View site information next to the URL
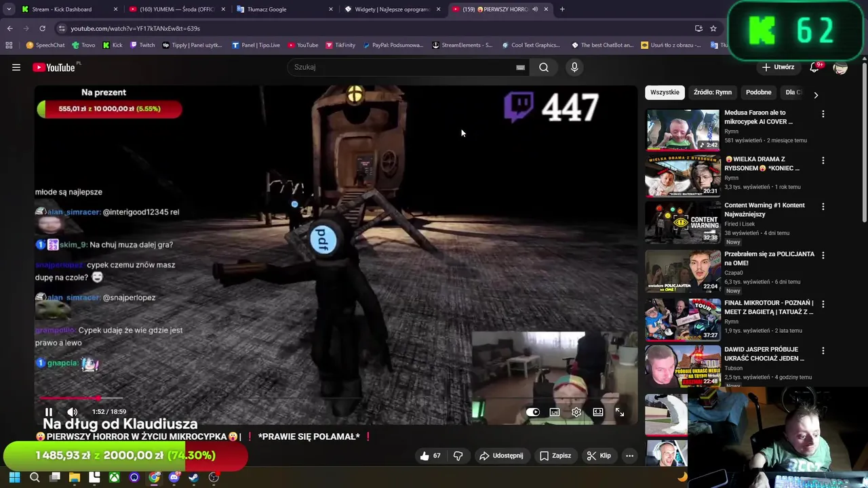 [62, 28]
